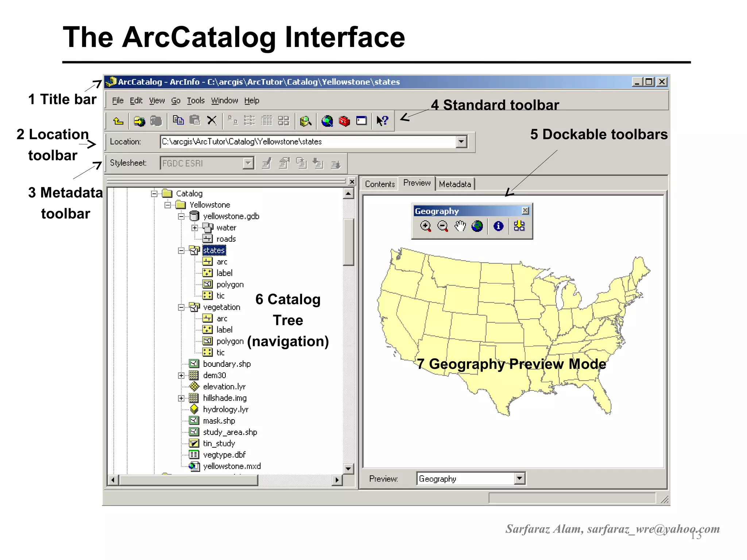Click the catalog tree scroll-up arrow

[x=348, y=194]
